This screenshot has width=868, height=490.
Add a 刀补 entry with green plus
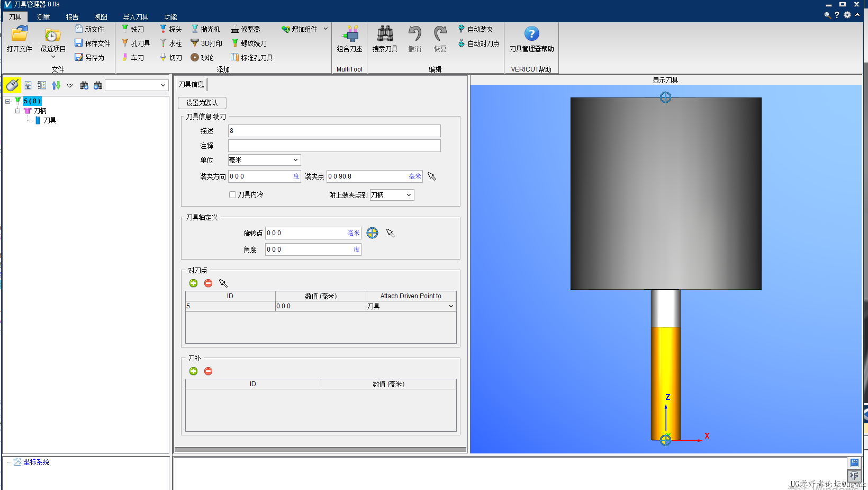pos(194,371)
